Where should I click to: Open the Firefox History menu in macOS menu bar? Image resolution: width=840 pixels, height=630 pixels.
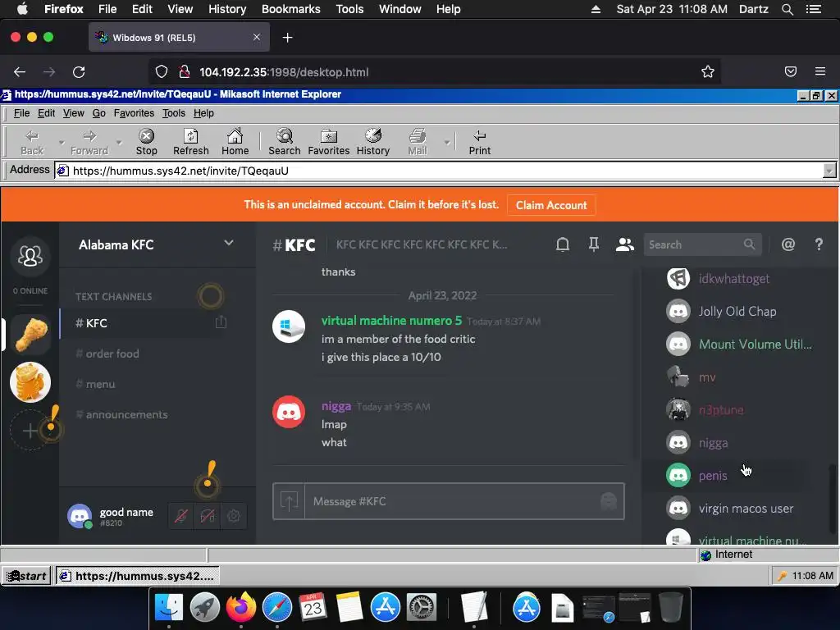[227, 9]
